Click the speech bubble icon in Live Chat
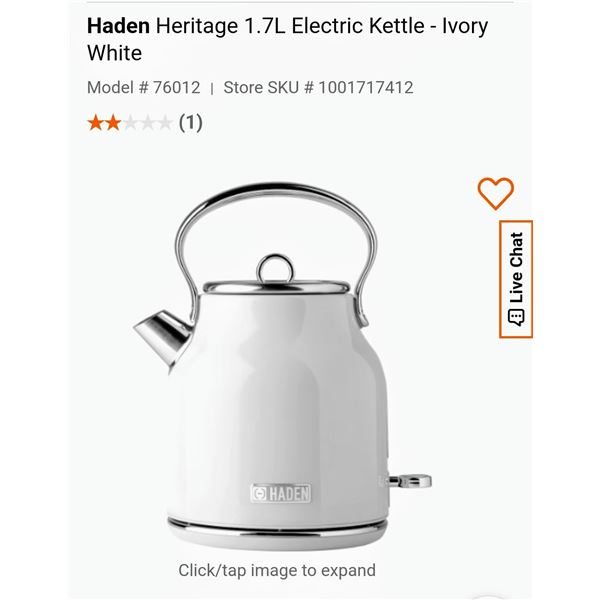Screen dimensions: 600x600 [x=516, y=318]
